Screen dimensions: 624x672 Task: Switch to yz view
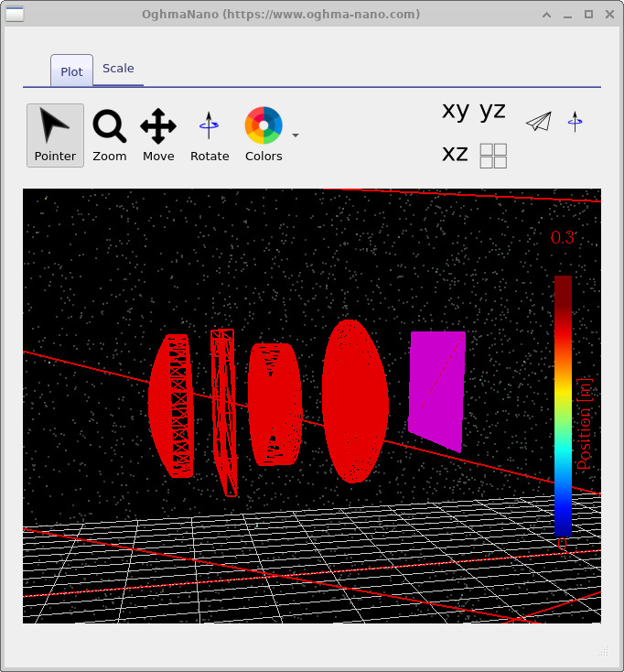pyautogui.click(x=492, y=111)
